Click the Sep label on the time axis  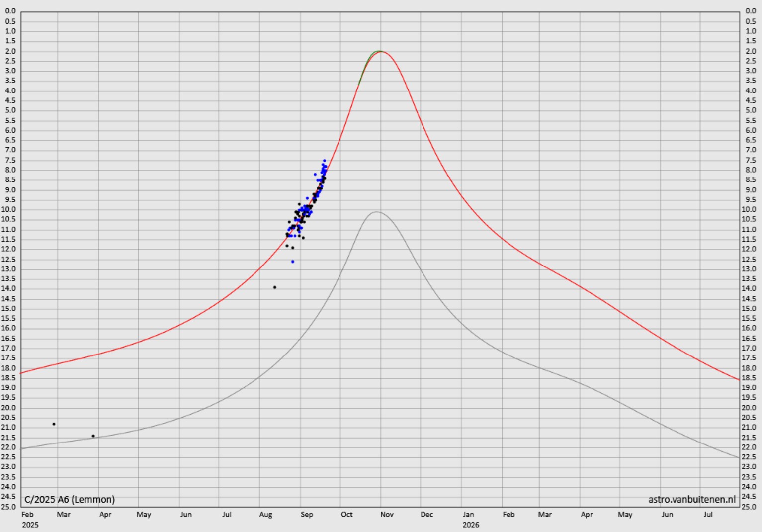click(x=307, y=515)
